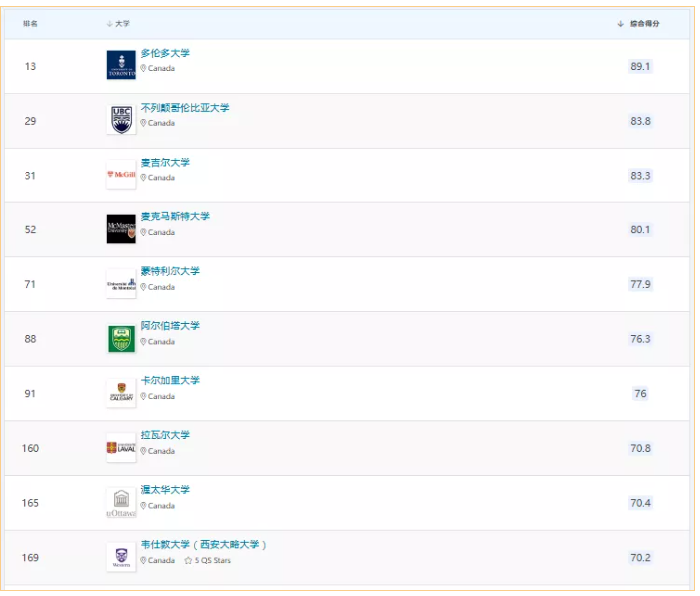
Task: Click the 89.1 score badge
Action: [x=640, y=66]
